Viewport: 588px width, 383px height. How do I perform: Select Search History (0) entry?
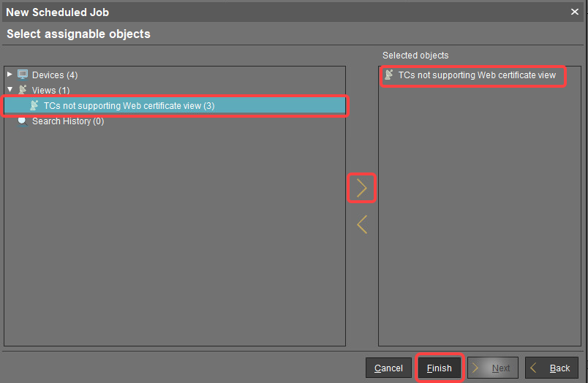pos(67,121)
